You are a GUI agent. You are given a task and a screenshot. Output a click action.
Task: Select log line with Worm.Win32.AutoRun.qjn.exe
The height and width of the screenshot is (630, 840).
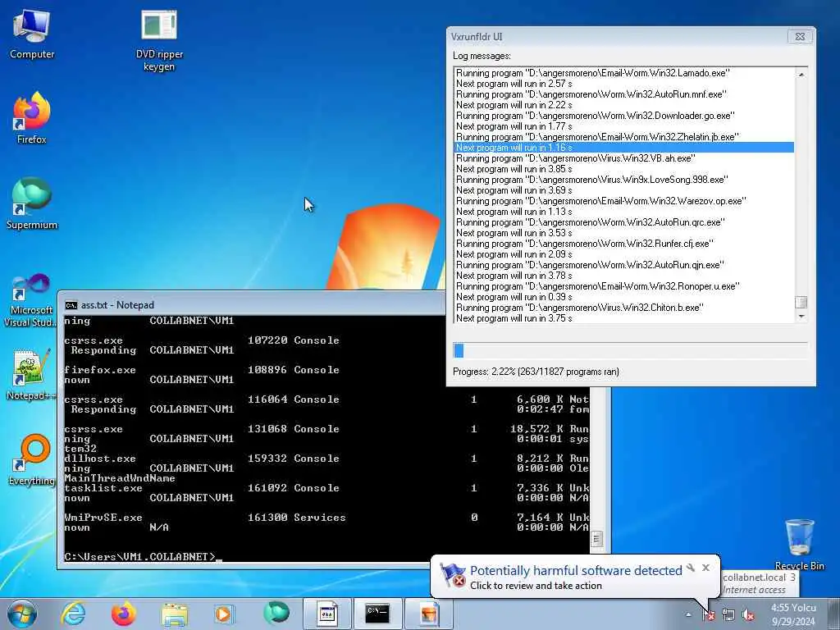[623, 265]
